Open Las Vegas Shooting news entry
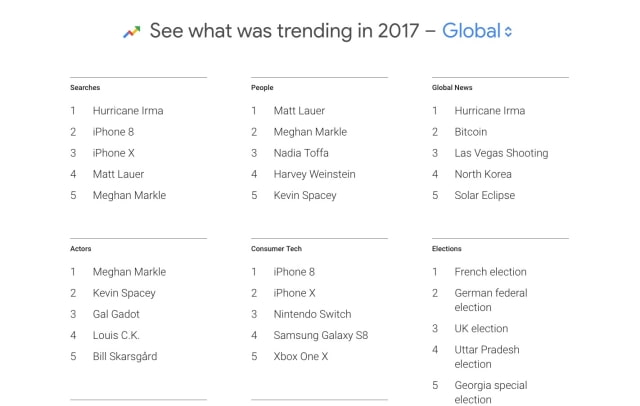This screenshot has width=640, height=406. point(501,153)
